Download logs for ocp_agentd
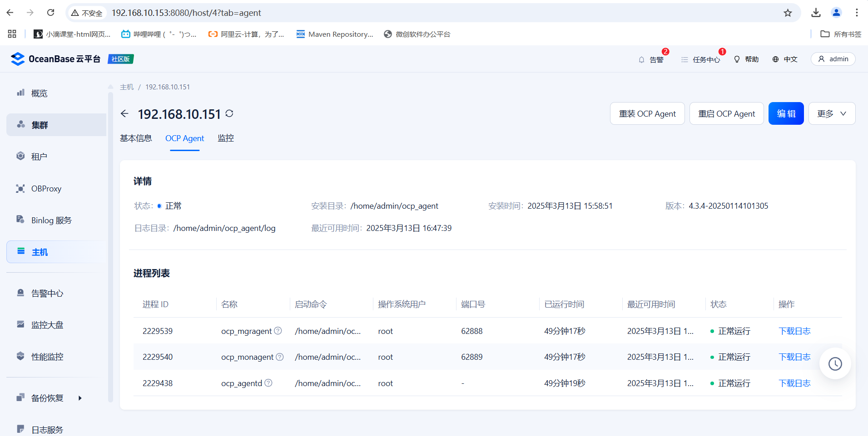 794,383
